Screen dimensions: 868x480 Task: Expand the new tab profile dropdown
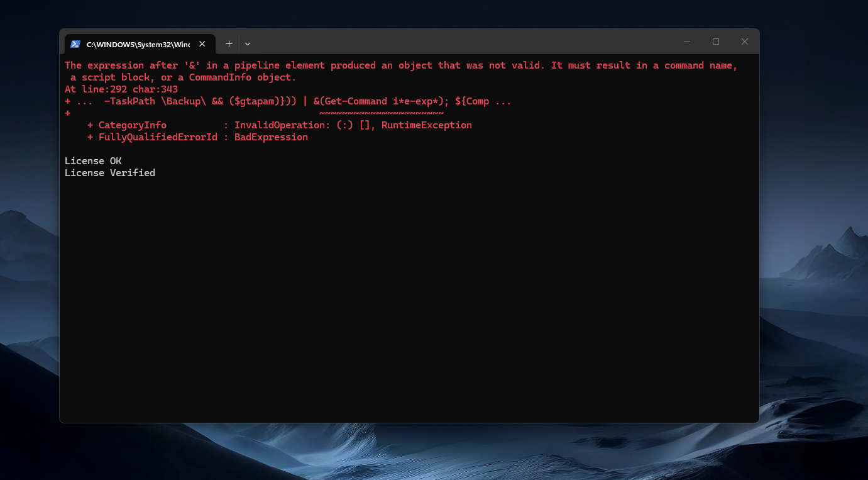point(248,44)
